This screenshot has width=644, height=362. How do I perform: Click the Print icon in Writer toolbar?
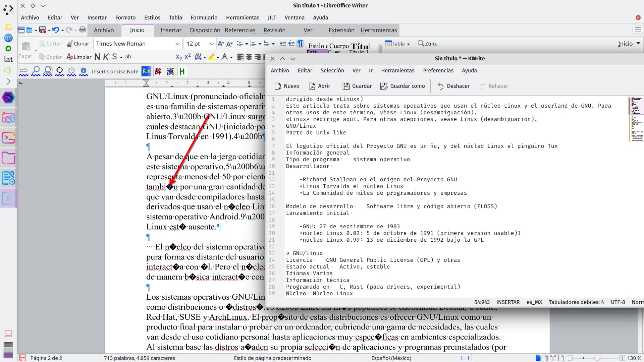[83, 30]
